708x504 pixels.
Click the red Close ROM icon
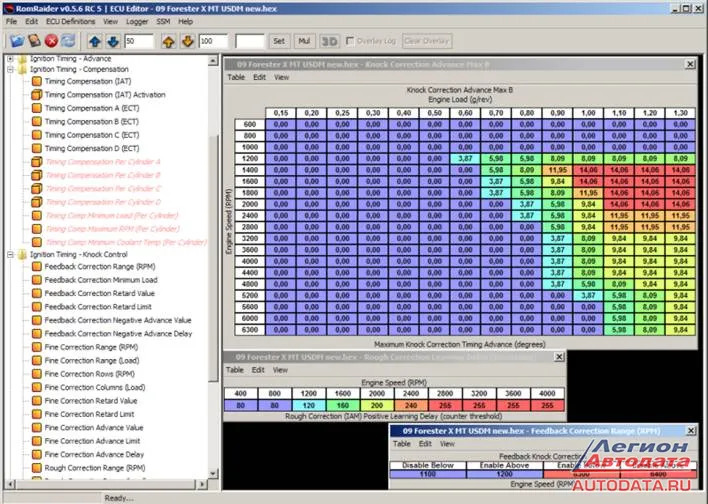tap(51, 41)
